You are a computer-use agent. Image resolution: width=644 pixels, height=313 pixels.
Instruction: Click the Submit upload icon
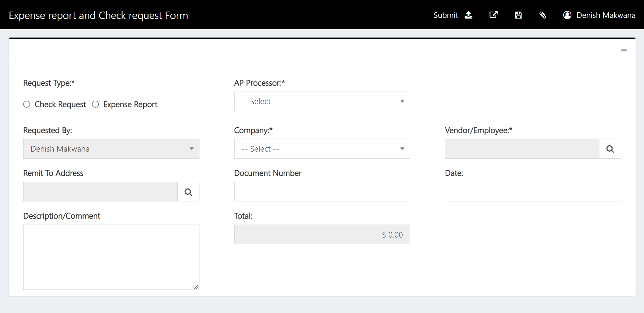tap(468, 15)
